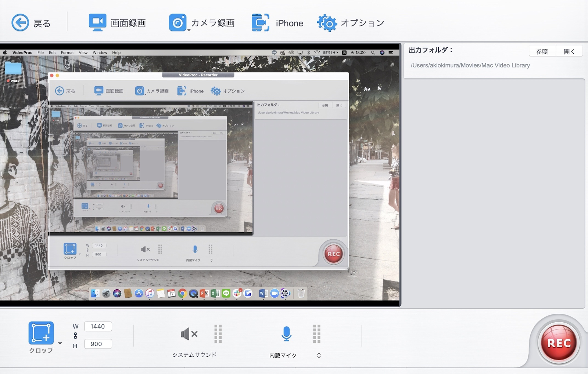This screenshot has width=588, height=374.
Task: Open VideoProc film reel icon in previewed Dock
Action: point(285,293)
